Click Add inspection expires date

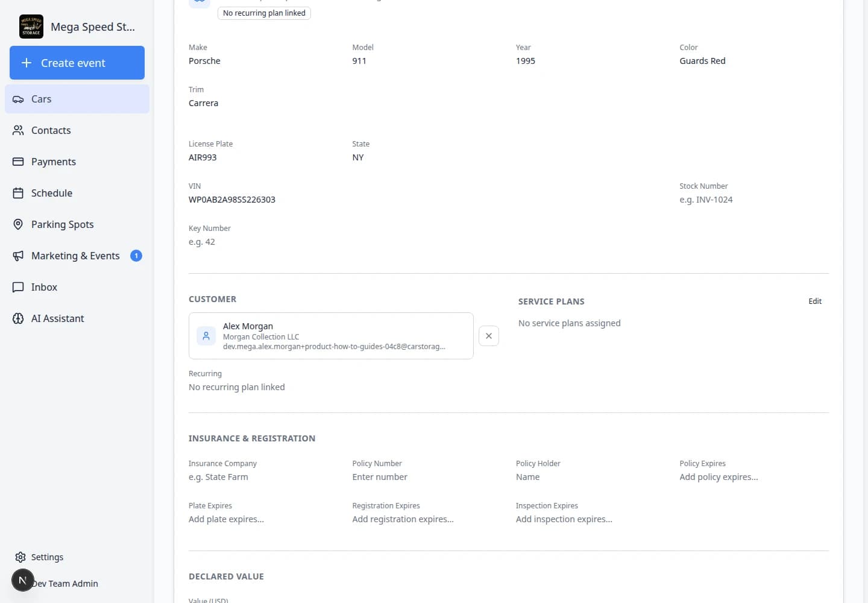pos(564,519)
